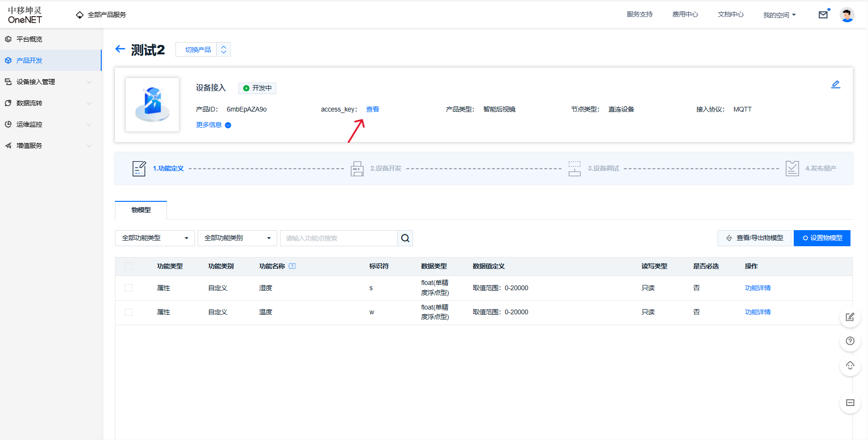The image size is (868, 440).
Task: Click the edit pencil icon in product card
Action: (835, 85)
